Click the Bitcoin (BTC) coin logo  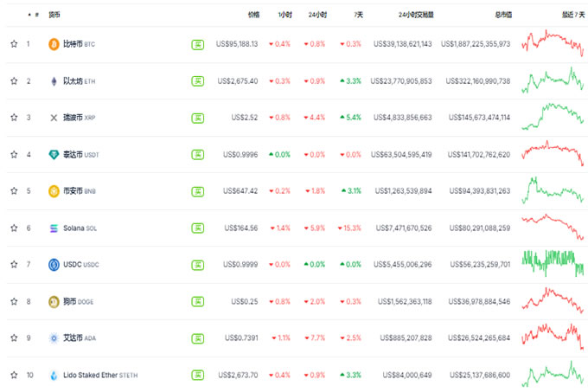pyautogui.click(x=54, y=44)
